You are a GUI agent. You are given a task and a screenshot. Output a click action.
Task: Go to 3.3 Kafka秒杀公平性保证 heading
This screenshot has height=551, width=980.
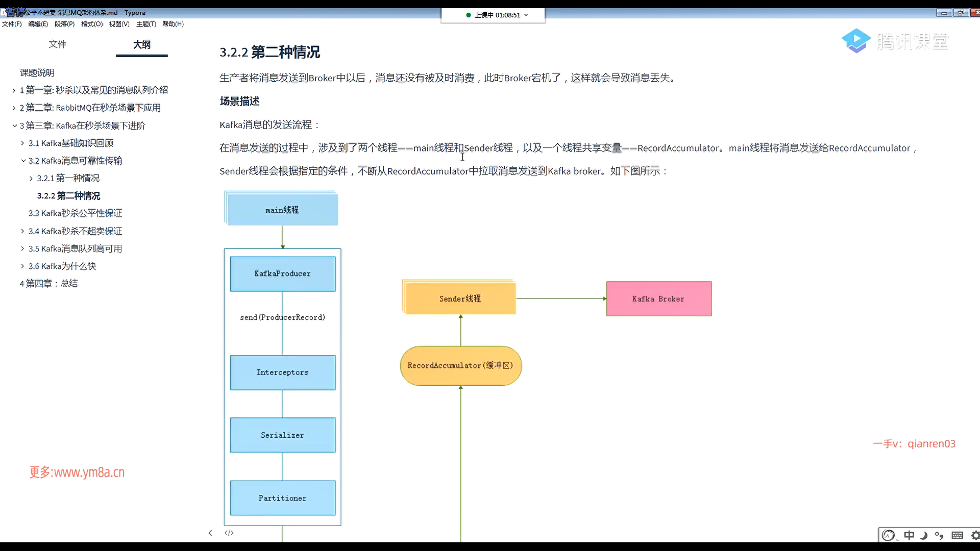point(75,213)
